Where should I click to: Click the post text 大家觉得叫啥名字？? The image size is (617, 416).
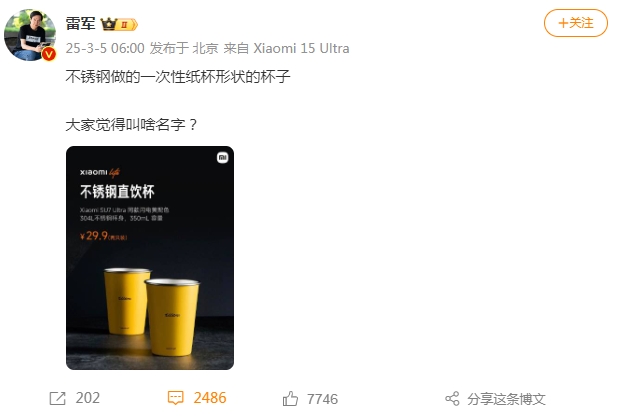point(132,125)
